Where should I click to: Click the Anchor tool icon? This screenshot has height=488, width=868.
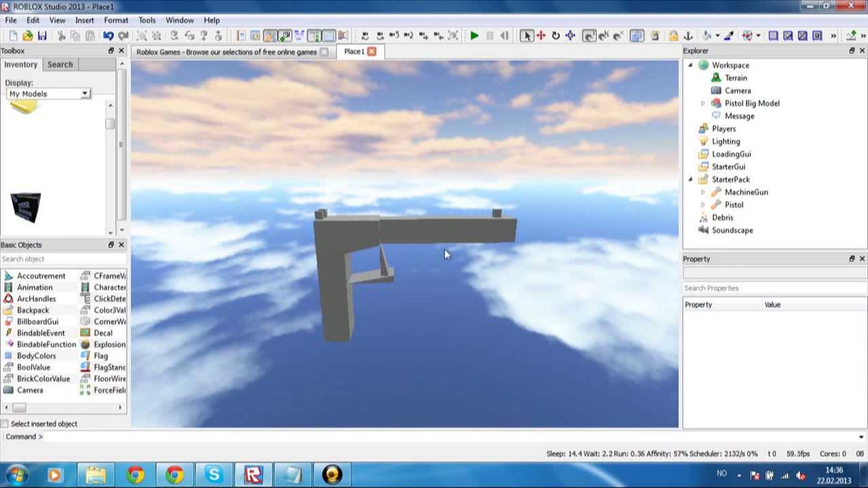tap(688, 36)
